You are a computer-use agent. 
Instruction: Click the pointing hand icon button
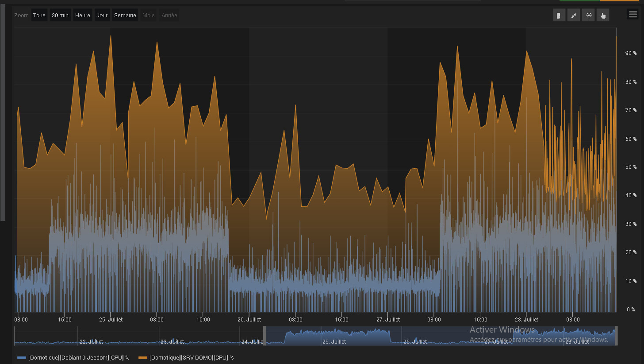pyautogui.click(x=603, y=15)
